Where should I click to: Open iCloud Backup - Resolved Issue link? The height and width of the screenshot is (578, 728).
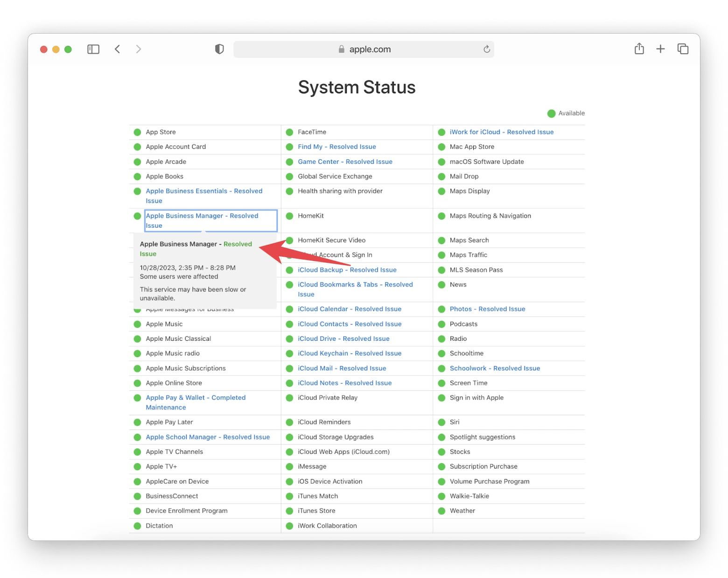tap(347, 270)
